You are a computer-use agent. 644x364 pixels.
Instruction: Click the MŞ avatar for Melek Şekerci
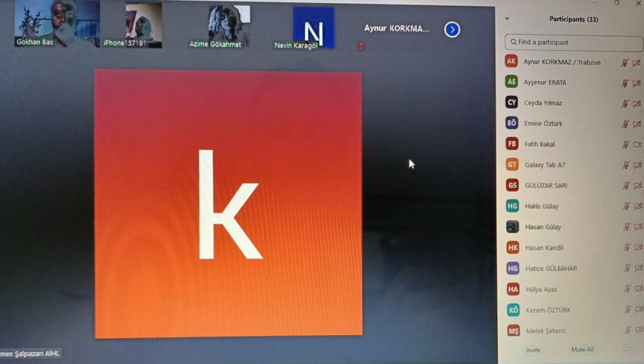514,330
